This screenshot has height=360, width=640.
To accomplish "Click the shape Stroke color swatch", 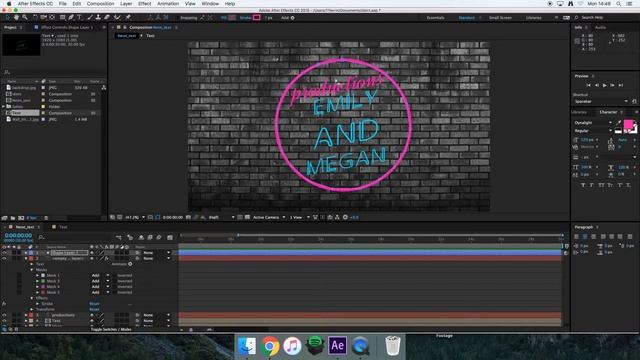I will [256, 18].
